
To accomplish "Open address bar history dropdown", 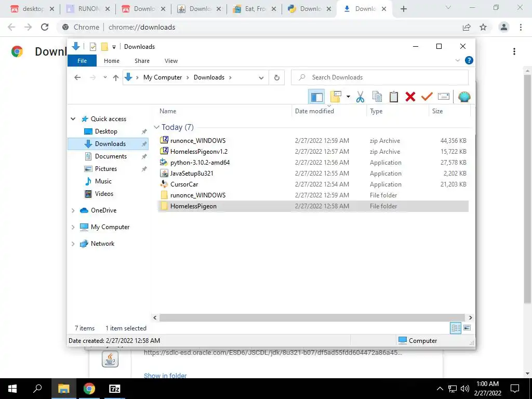I will tap(261, 78).
